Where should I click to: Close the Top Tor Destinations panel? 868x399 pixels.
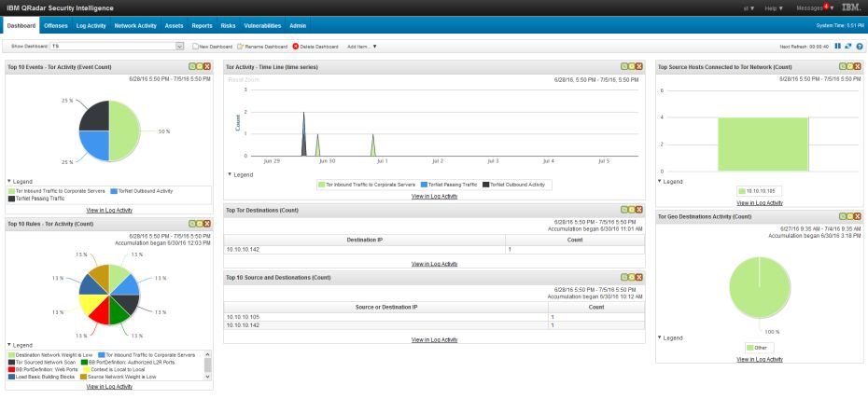642,210
